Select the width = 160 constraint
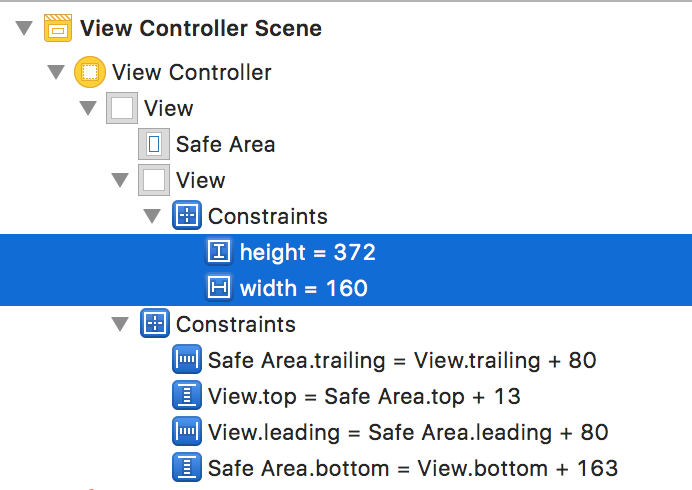 (x=346, y=288)
